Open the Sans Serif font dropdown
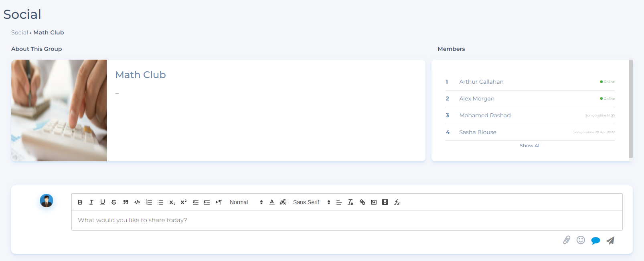This screenshot has width=644, height=261. click(x=311, y=202)
